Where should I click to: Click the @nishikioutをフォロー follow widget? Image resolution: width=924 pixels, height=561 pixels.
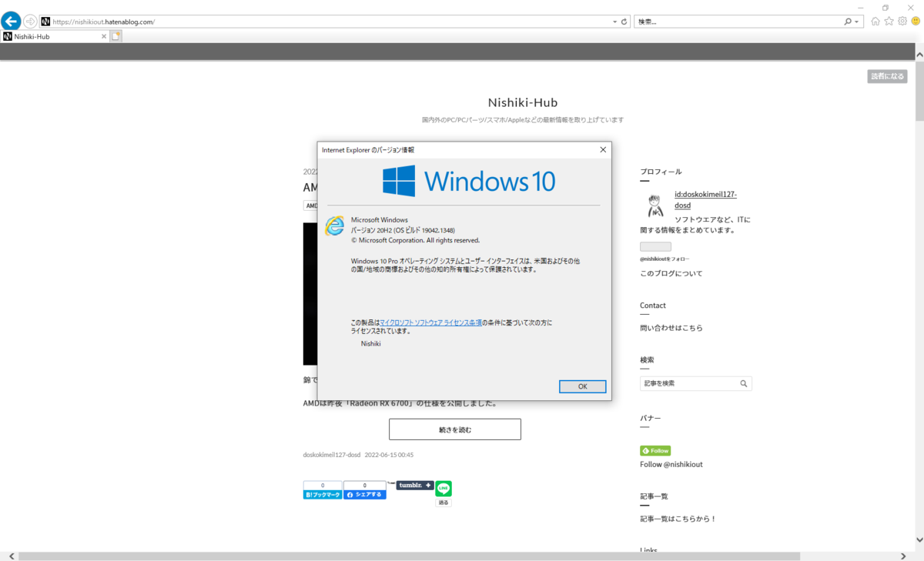tap(665, 259)
